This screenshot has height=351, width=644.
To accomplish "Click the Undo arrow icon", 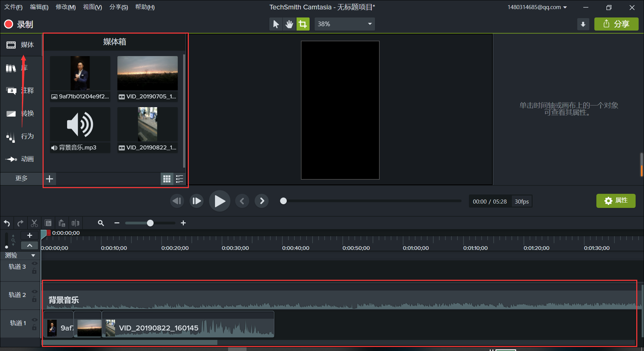I will pos(7,223).
